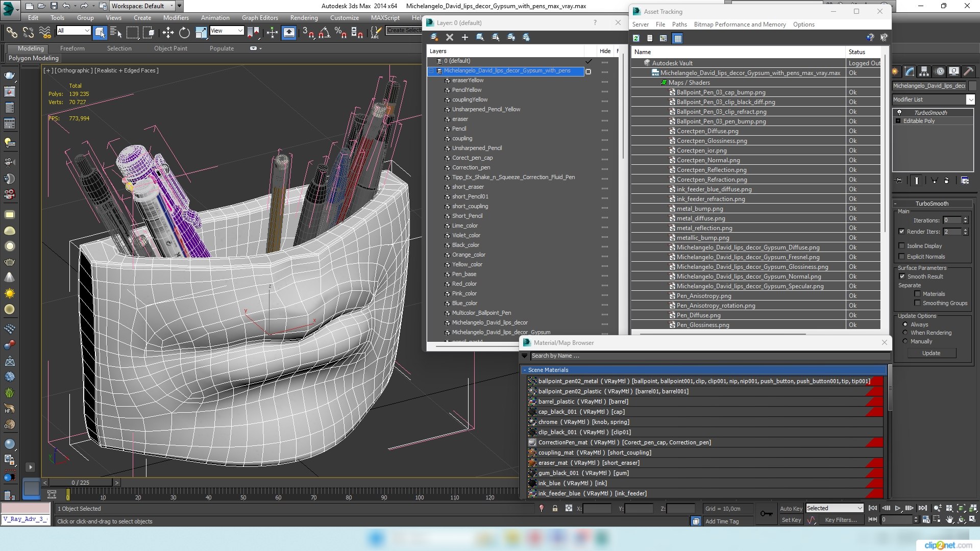Open the Rendering menu
This screenshot has height=551, width=980.
304,18
